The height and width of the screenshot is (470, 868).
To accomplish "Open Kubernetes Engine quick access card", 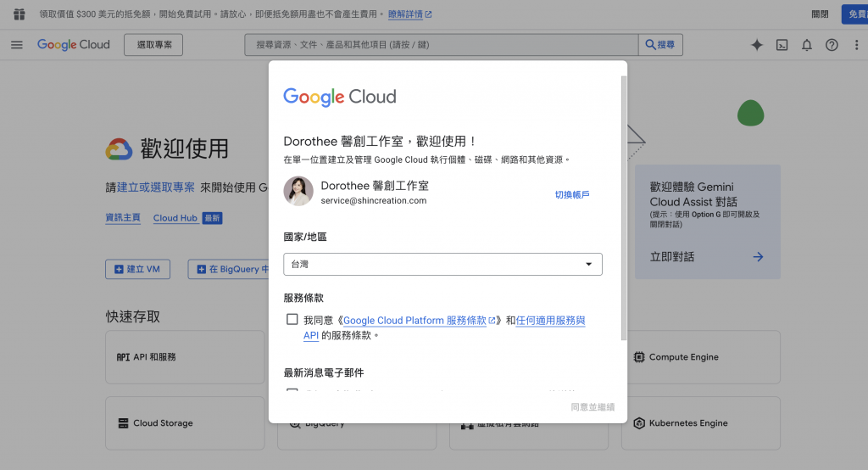I will 701,422.
